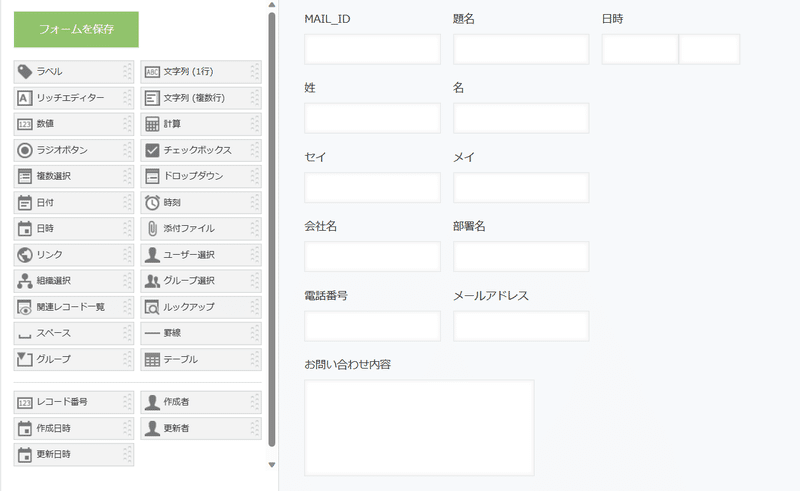Focus the 題名 input field
The width and height of the screenshot is (800, 491).
[521, 49]
